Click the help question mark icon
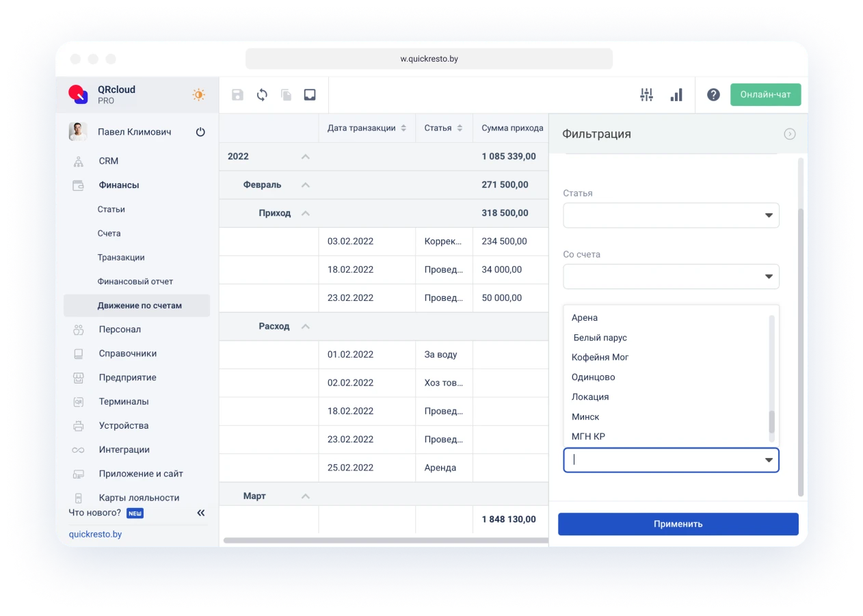 coord(713,95)
